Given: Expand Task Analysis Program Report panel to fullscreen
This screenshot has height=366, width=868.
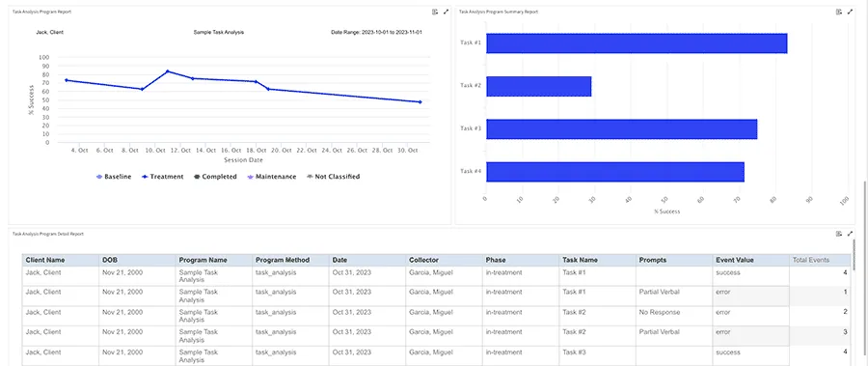Looking at the screenshot, I should pyautogui.click(x=446, y=12).
